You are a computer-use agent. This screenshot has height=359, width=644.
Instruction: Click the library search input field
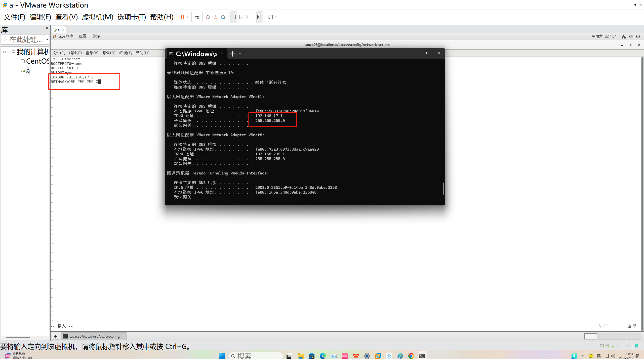click(x=25, y=39)
